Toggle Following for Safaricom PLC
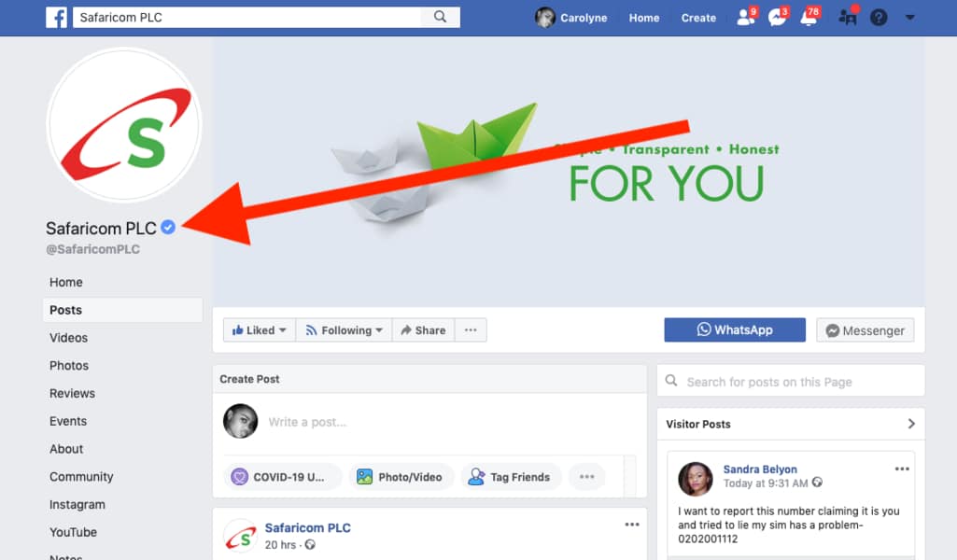This screenshot has width=957, height=560. pyautogui.click(x=343, y=329)
